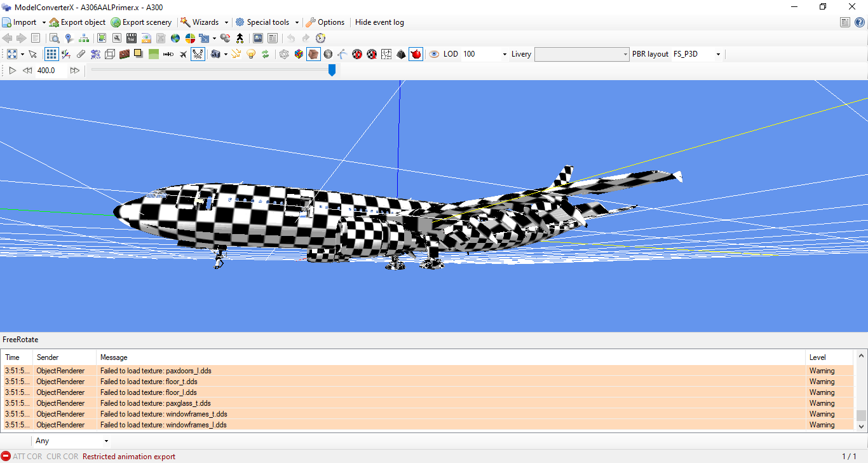868x463 pixels.
Task: Toggle the eye icon next to LOD
Action: pyautogui.click(x=433, y=54)
